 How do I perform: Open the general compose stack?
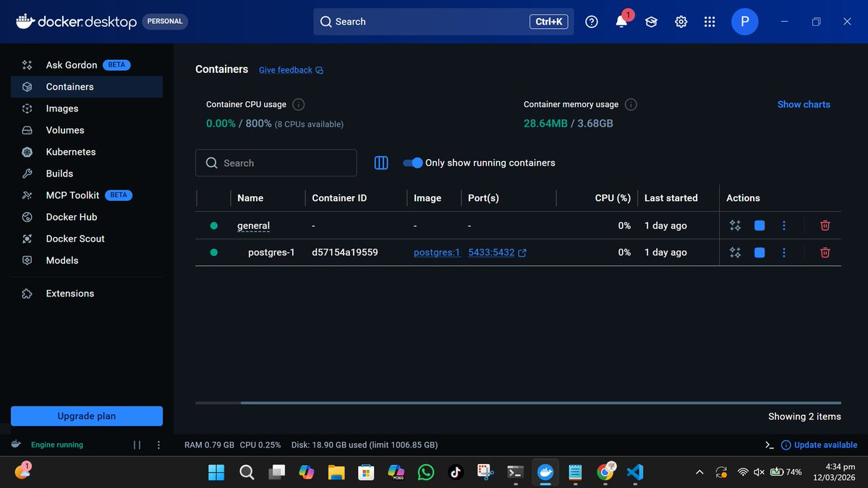click(x=253, y=226)
